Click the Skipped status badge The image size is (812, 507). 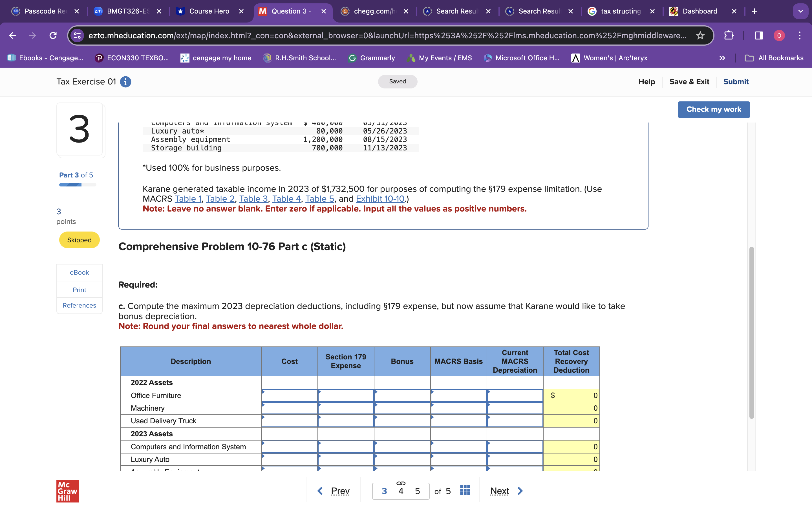click(79, 240)
